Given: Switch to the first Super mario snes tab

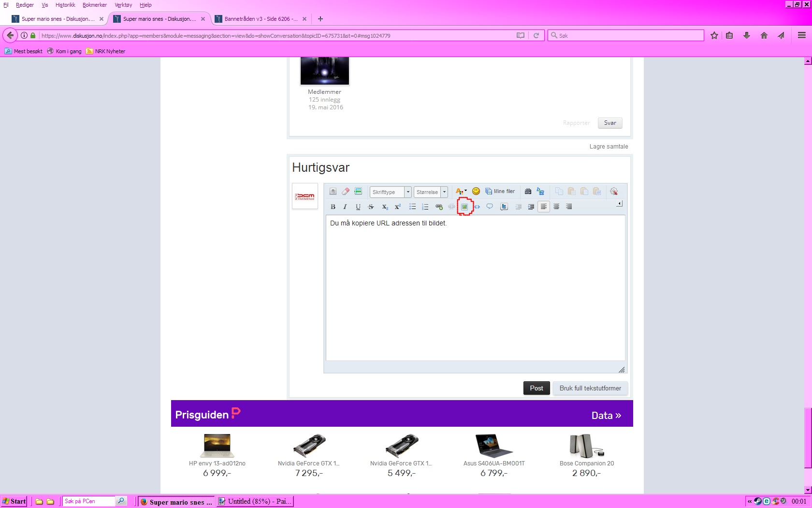Looking at the screenshot, I should pos(58,19).
